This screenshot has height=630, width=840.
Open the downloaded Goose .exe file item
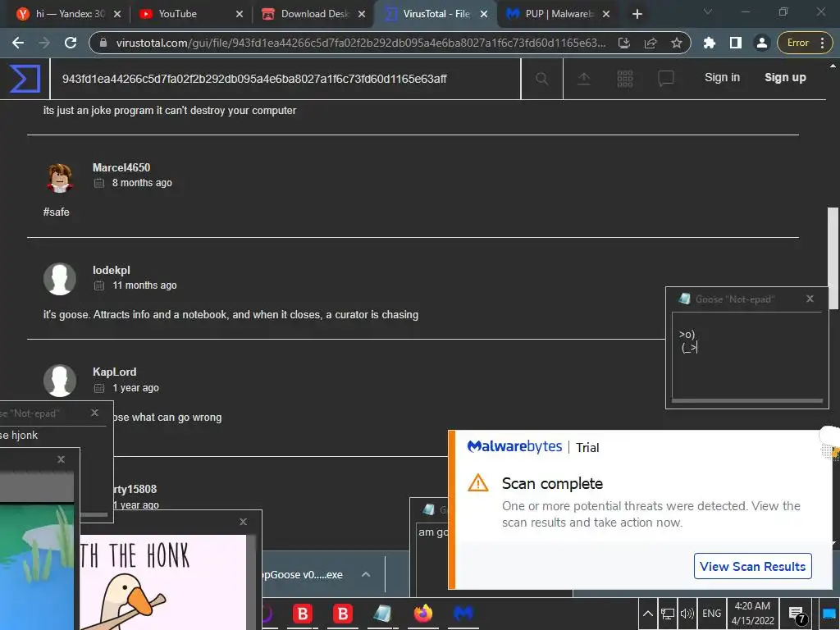[x=303, y=575]
